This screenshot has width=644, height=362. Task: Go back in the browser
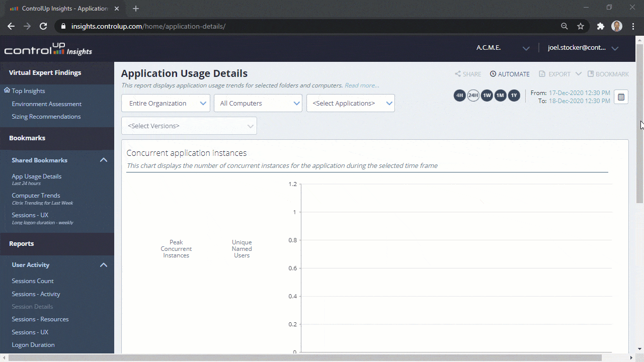(11, 26)
